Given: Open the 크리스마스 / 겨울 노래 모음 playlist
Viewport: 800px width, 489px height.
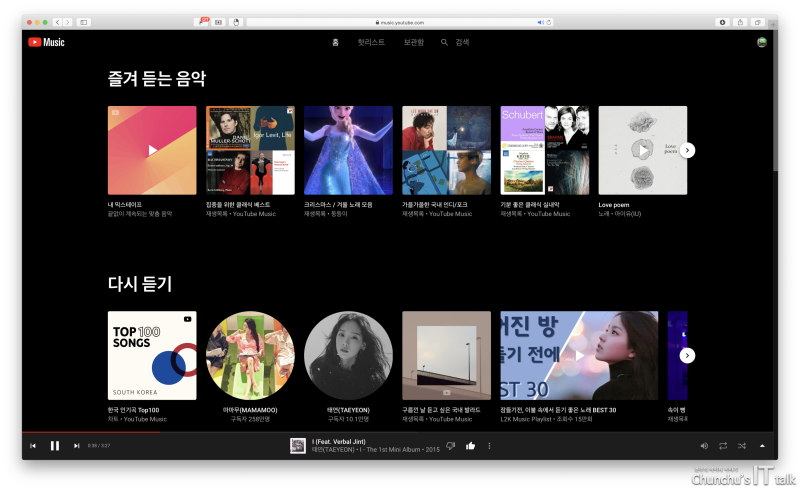Looking at the screenshot, I should (348, 150).
